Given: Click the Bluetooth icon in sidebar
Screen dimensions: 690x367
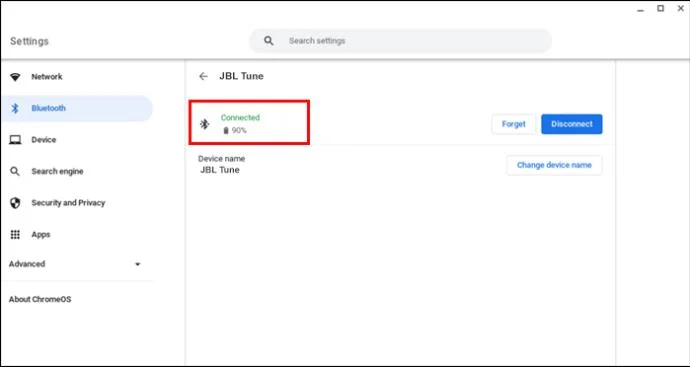Looking at the screenshot, I should [15, 108].
